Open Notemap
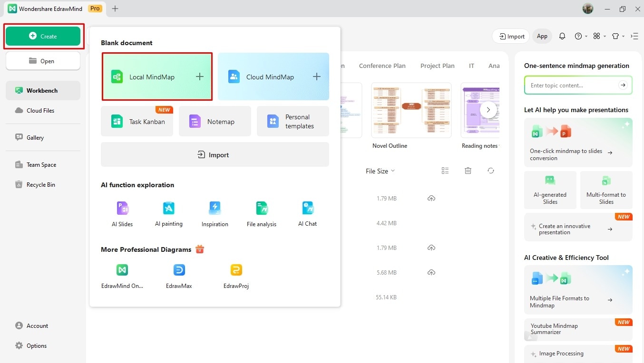 click(215, 121)
